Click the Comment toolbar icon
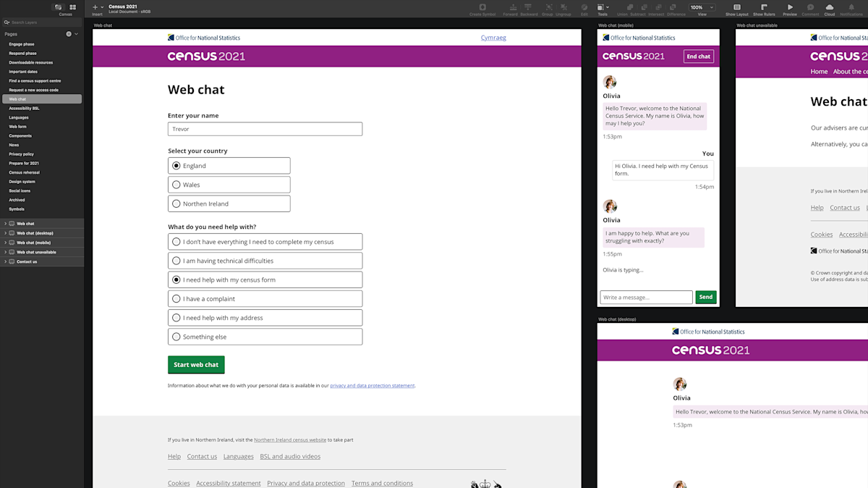Viewport: 868px width, 488px height. click(810, 7)
